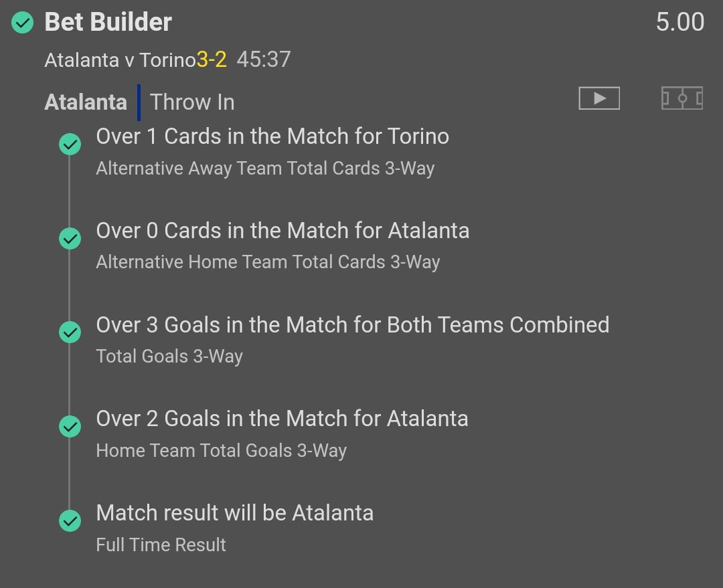Image resolution: width=723 pixels, height=588 pixels.
Task: Select the Throw In event label
Action: (x=192, y=102)
